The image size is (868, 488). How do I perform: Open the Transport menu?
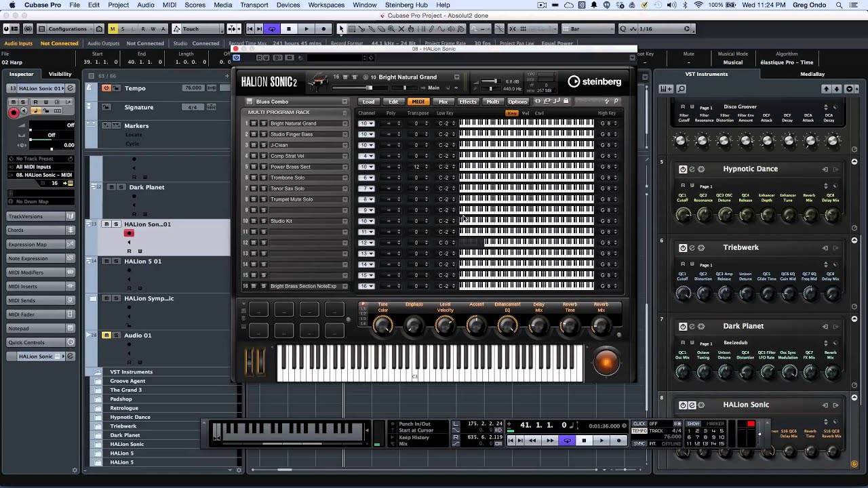point(254,5)
